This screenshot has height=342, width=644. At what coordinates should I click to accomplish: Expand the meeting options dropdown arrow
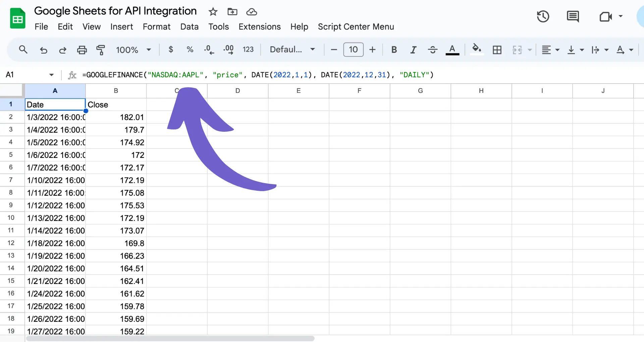point(621,16)
